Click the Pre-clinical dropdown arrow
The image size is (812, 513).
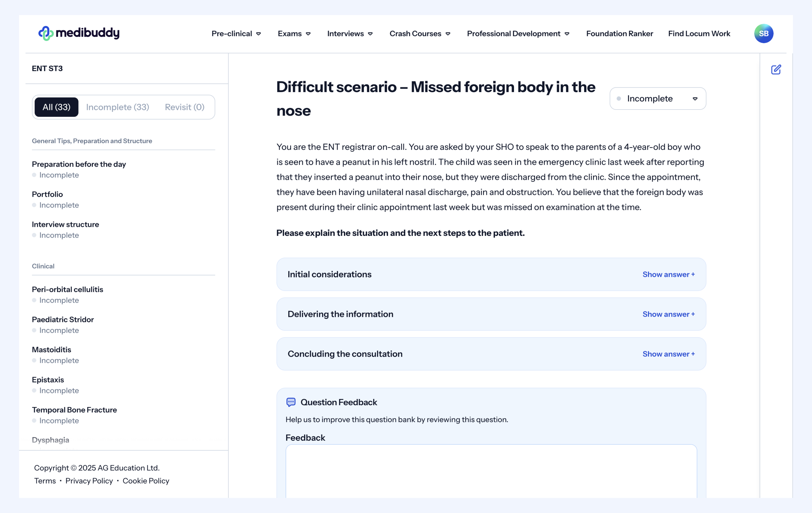tap(259, 34)
